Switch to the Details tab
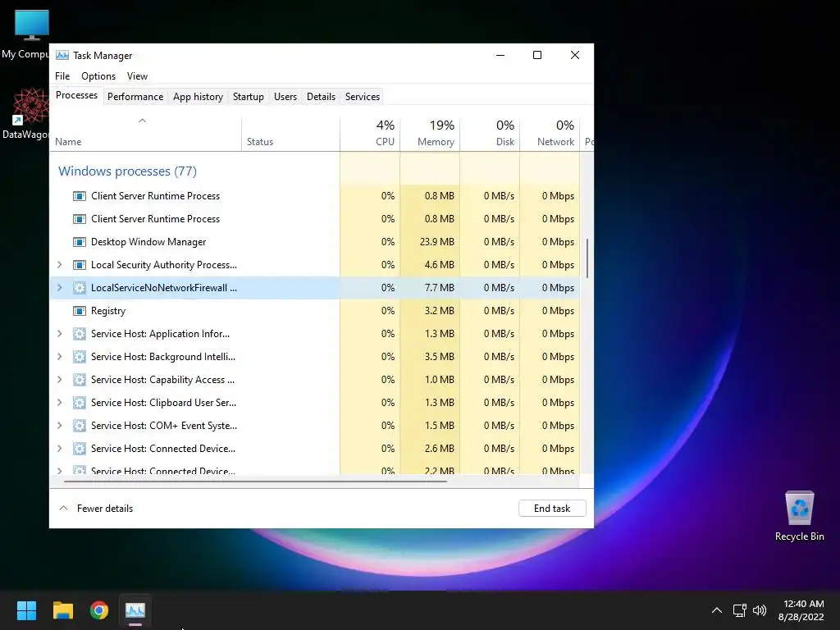 321,97
